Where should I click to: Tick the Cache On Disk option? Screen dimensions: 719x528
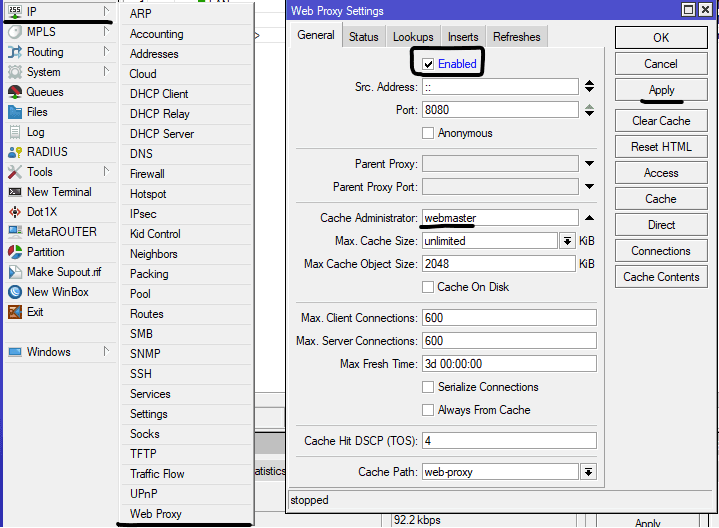(x=428, y=287)
